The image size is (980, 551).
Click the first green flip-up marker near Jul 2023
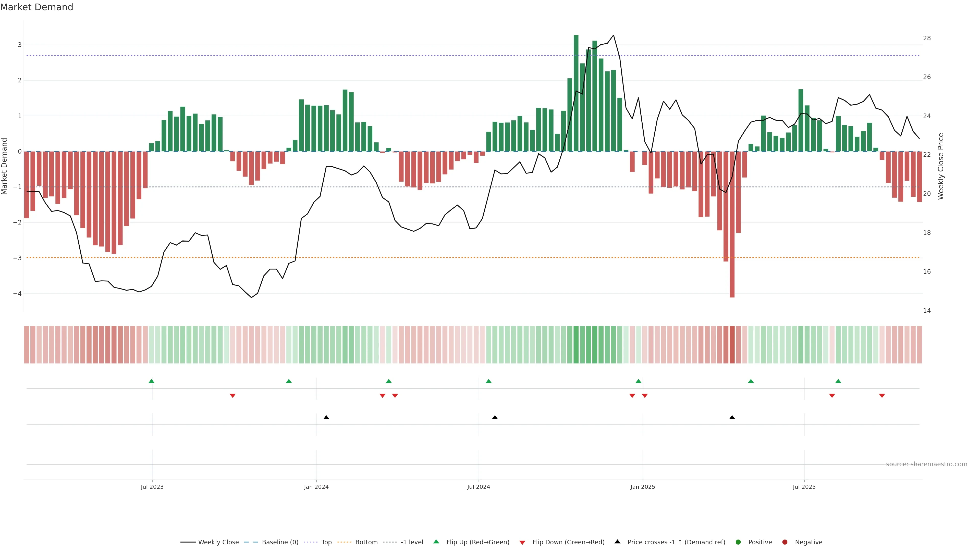coord(151,381)
